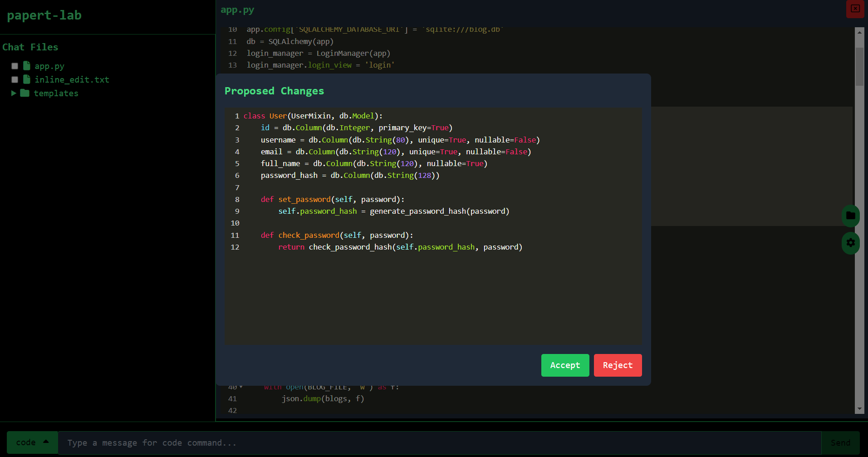Image resolution: width=868 pixels, height=457 pixels.
Task: Open the code mode dropdown
Action: click(x=32, y=442)
